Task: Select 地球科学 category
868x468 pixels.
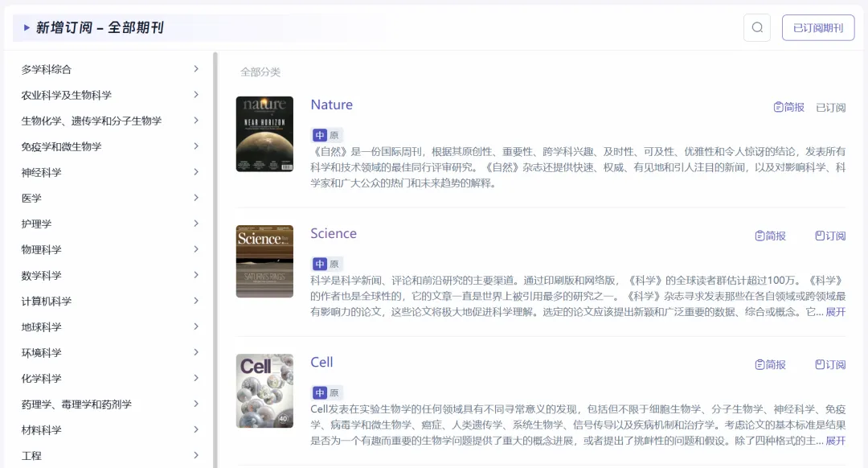Action: [x=42, y=326]
